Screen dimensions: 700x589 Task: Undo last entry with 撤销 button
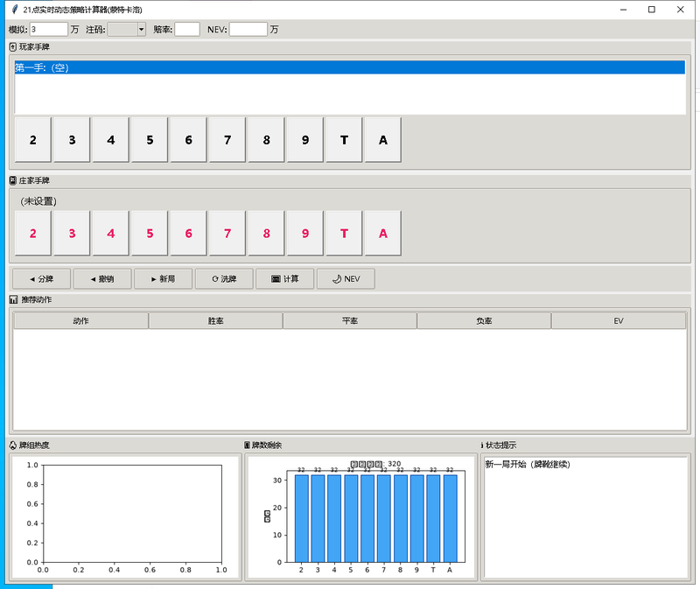(102, 278)
